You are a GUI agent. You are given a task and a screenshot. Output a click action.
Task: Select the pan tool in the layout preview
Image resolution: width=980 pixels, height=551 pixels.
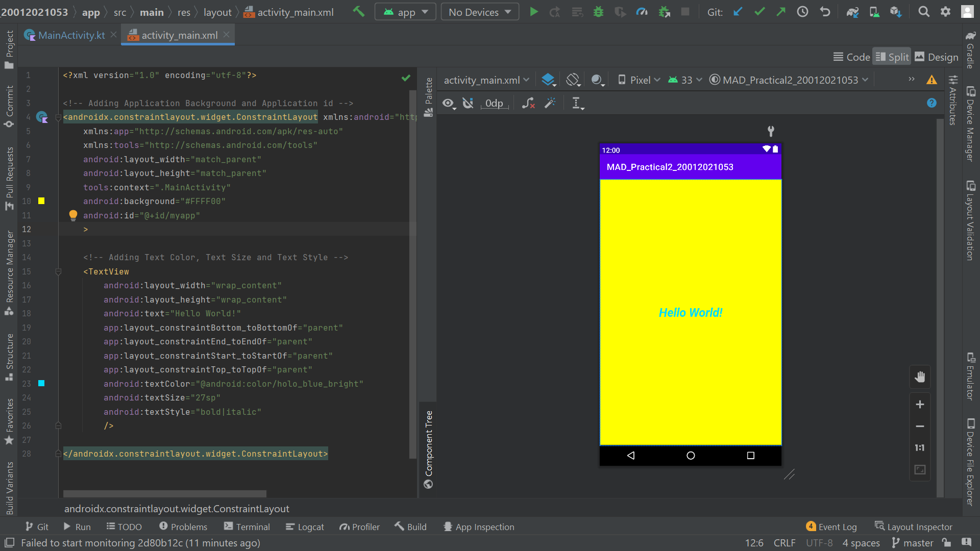point(920,377)
